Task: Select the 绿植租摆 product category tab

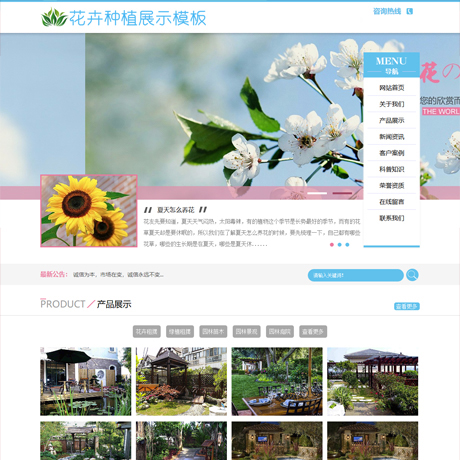Action: (180, 332)
